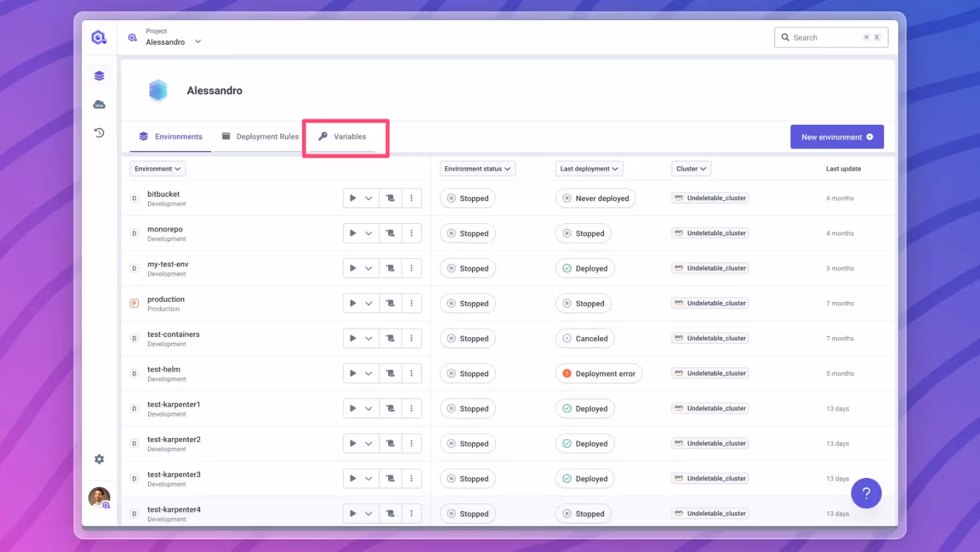Switch to the Variables tab

[343, 136]
